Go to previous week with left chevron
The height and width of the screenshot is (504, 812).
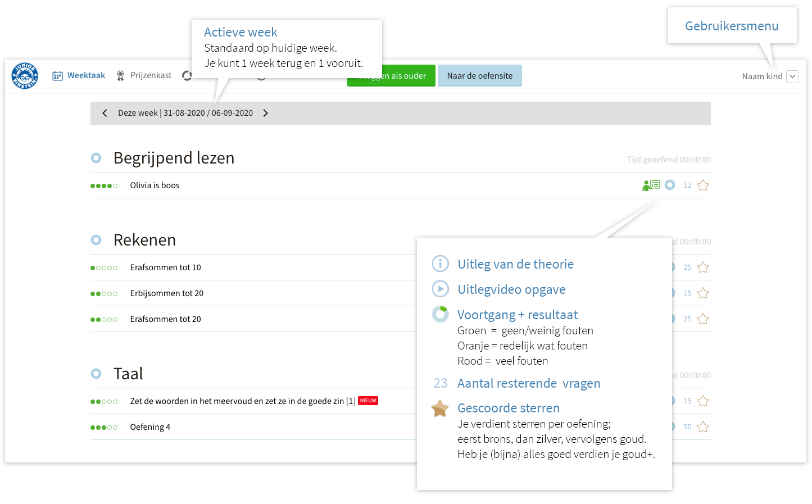click(105, 113)
